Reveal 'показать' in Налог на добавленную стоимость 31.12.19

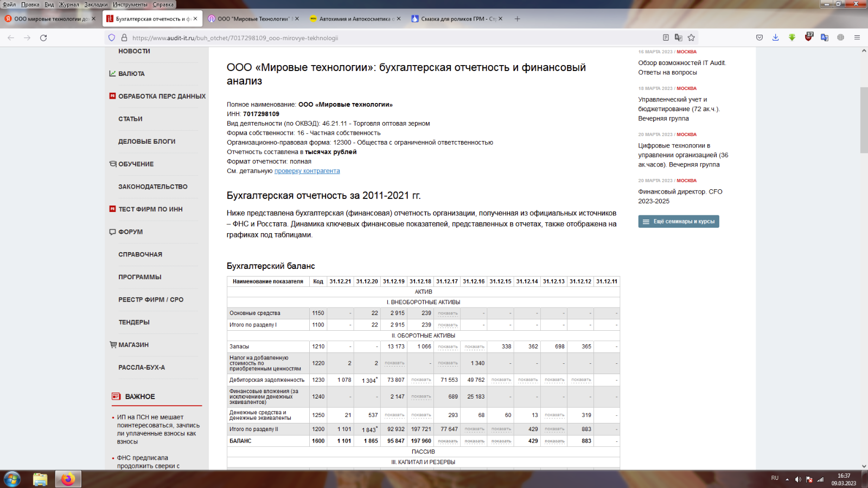pos(394,363)
